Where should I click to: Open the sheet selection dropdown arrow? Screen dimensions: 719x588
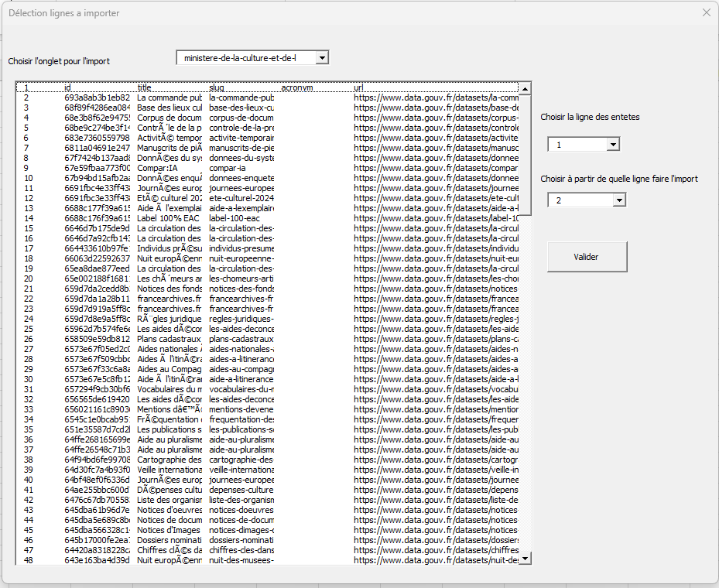coord(323,57)
